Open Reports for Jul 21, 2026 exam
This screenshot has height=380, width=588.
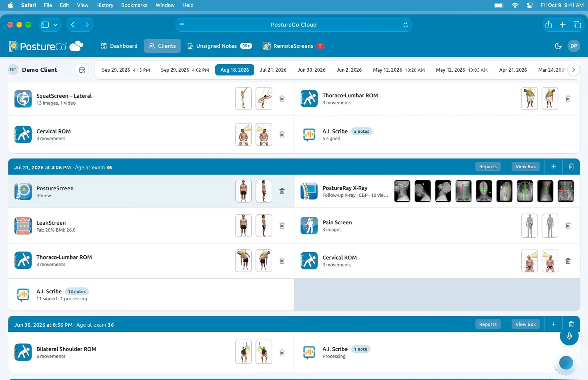pyautogui.click(x=488, y=166)
